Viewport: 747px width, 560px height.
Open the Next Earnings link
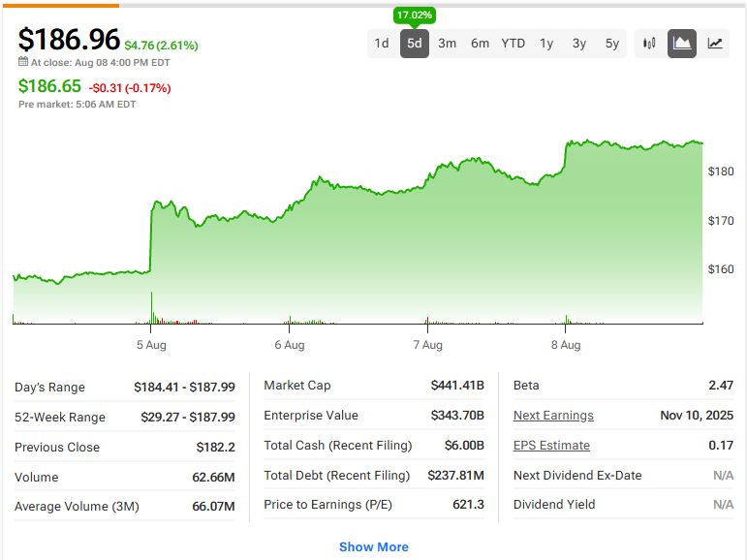pos(553,416)
